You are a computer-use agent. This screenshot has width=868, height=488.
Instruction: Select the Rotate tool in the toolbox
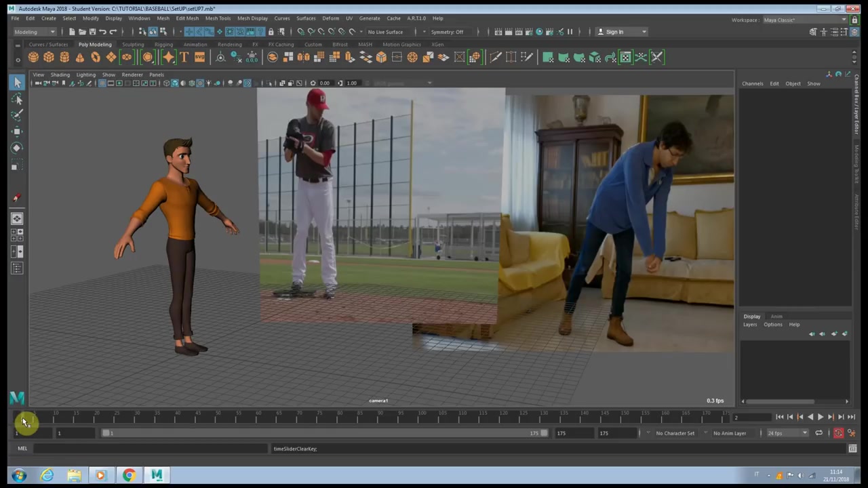coord(17,148)
